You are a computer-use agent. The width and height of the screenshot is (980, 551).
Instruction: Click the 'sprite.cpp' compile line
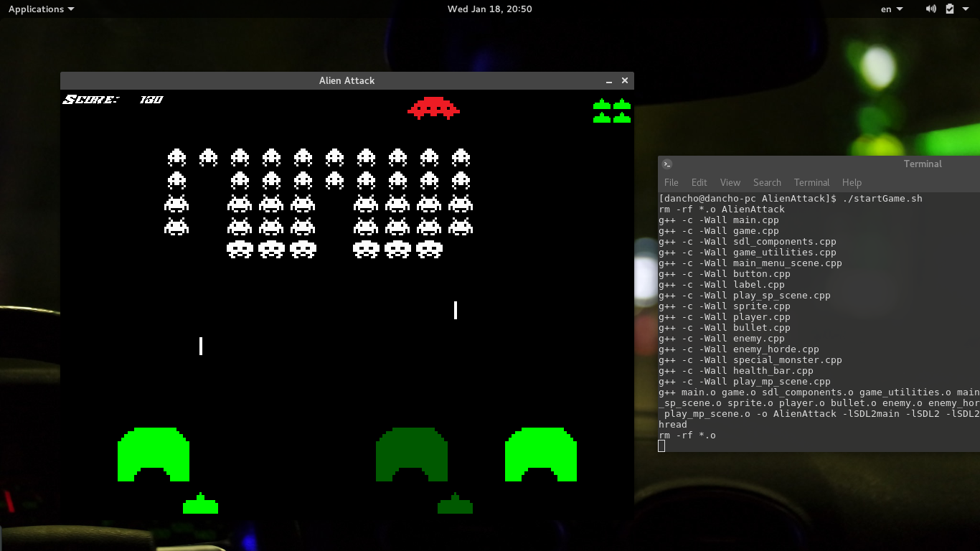click(725, 306)
